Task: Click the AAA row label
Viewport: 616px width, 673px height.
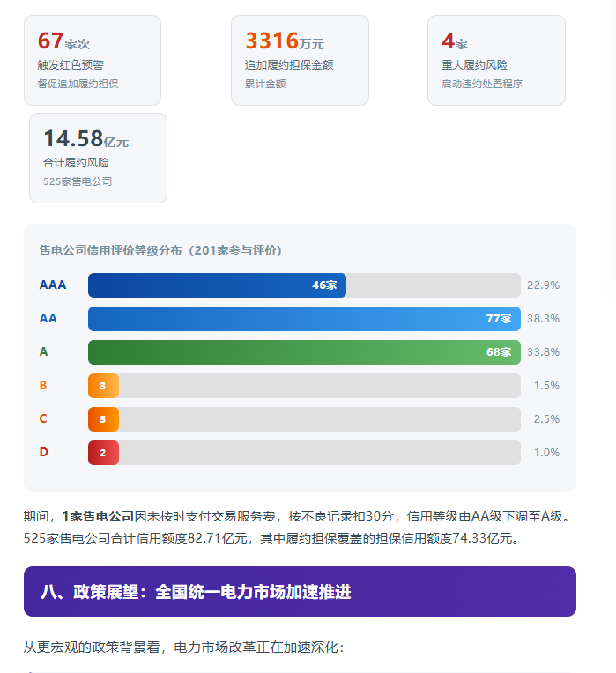Action: coord(53,285)
